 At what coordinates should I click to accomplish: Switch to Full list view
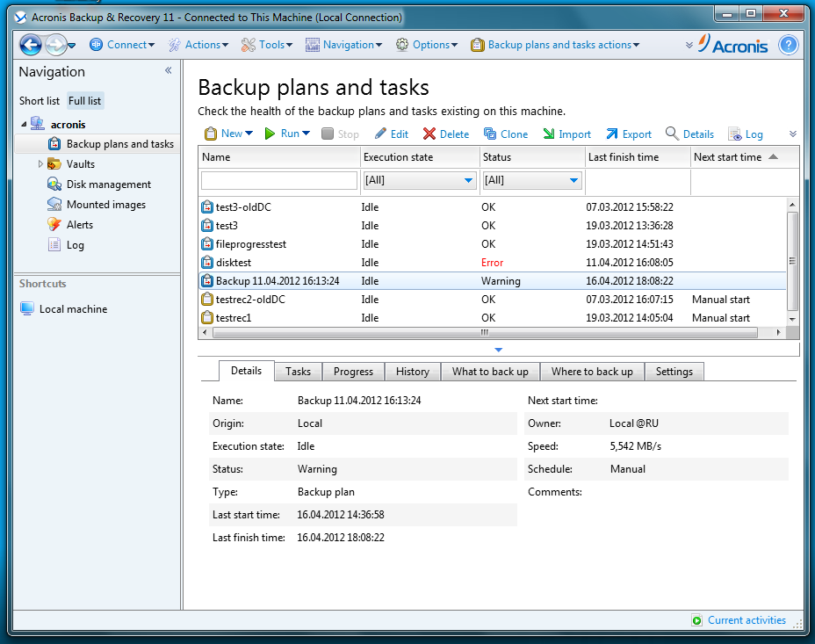(84, 101)
